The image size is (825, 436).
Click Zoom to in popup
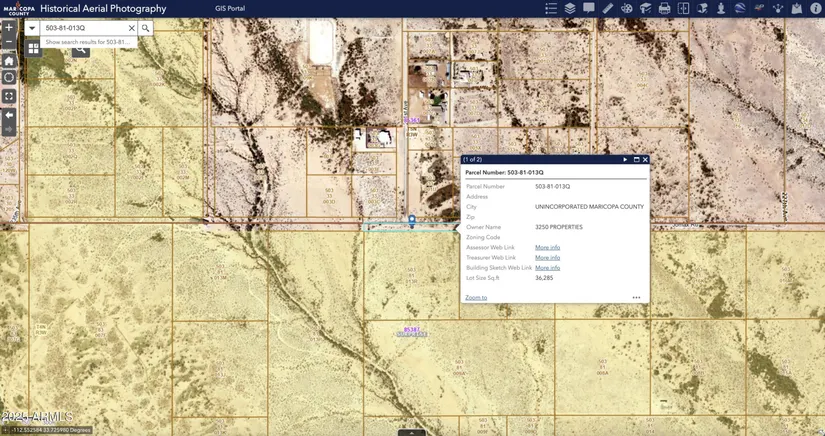click(x=476, y=298)
